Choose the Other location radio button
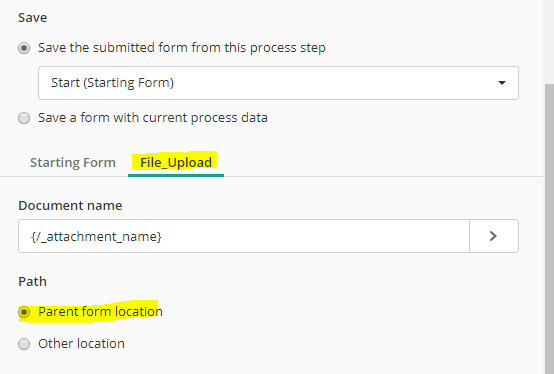554x374 pixels. 24,344
